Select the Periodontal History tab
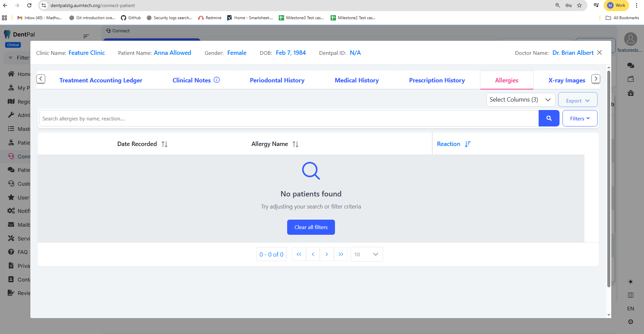Screen dimensions: 644x334 coord(277,80)
